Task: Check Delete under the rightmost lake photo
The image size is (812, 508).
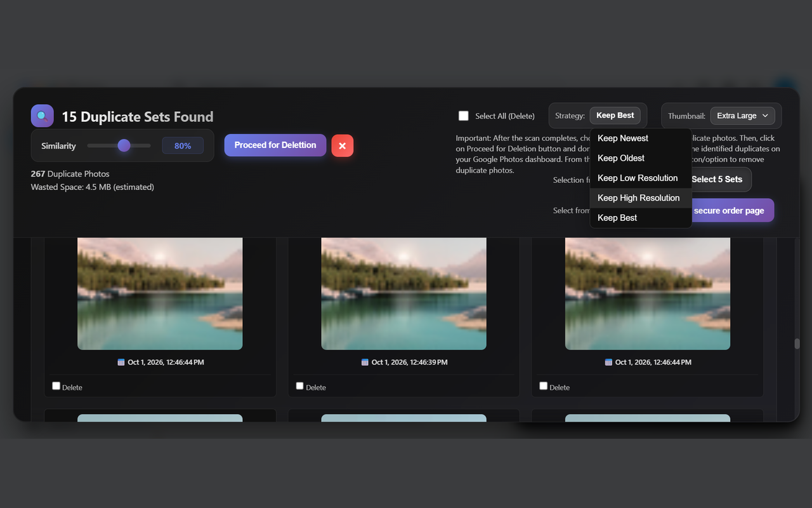Action: pos(544,386)
